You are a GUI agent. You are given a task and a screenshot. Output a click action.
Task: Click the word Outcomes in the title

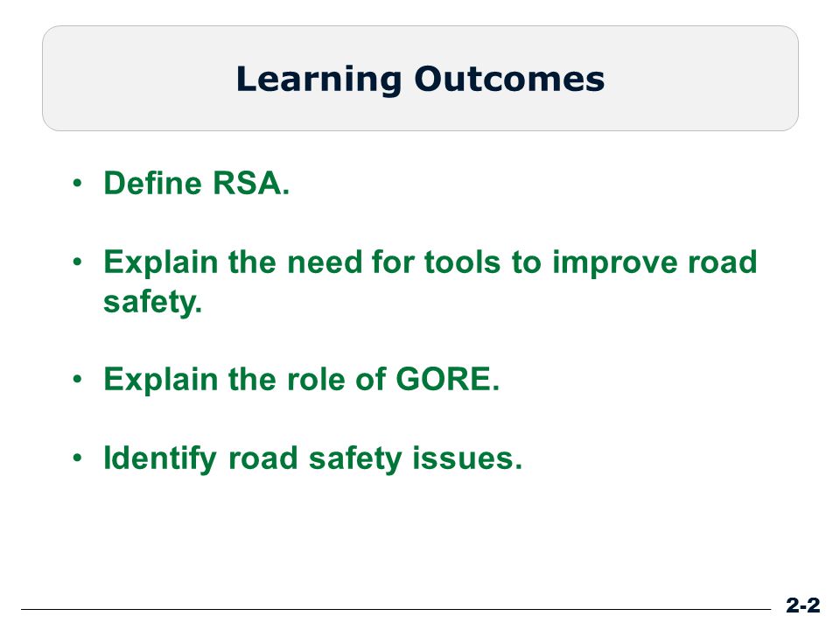pyautogui.click(x=509, y=80)
